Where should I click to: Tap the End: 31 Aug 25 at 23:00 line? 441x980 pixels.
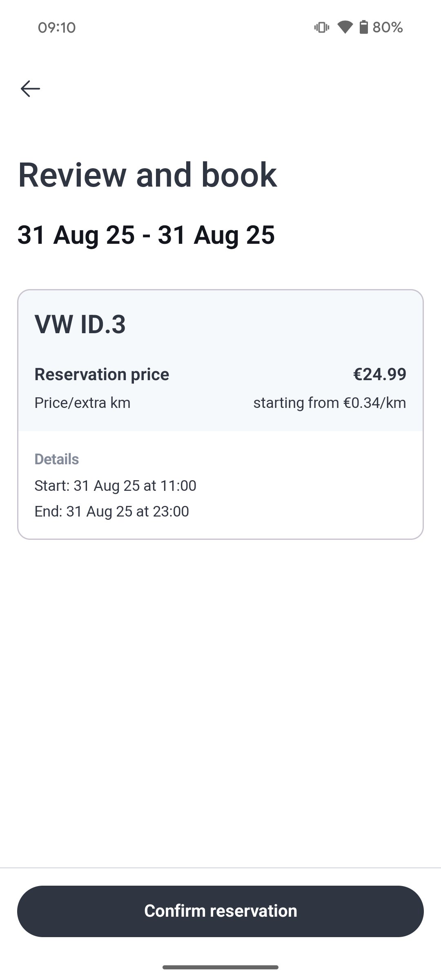pyautogui.click(x=111, y=512)
